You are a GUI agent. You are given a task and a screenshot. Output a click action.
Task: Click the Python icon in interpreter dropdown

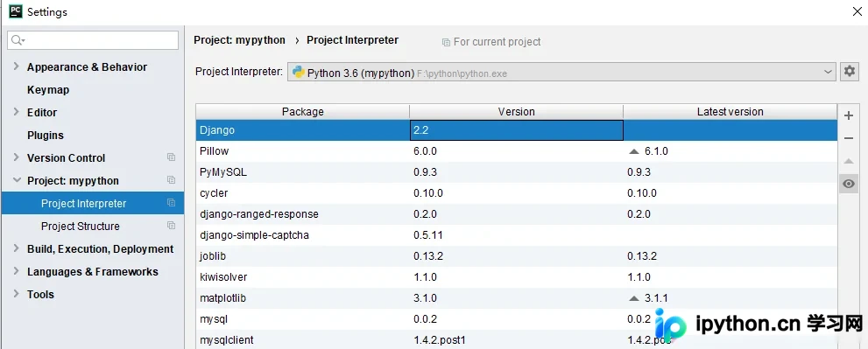coord(299,73)
